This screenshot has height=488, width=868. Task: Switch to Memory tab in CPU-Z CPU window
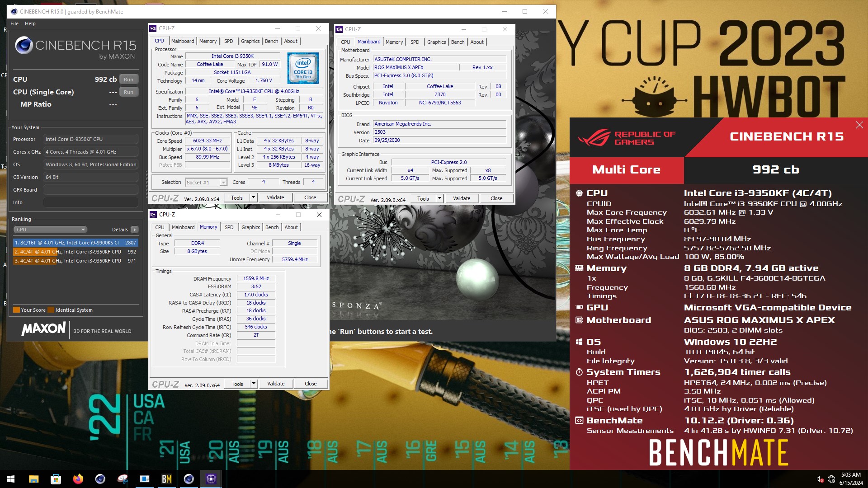208,41
